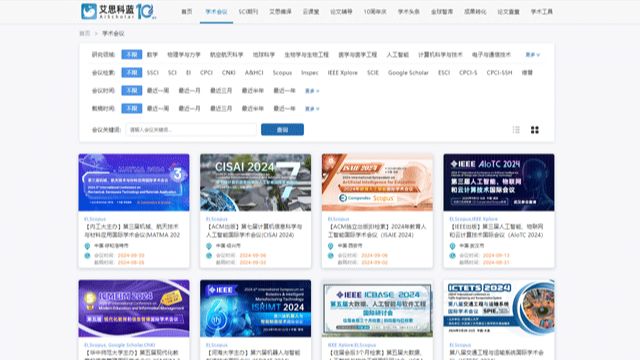Image resolution: width=640 pixels, height=360 pixels.
Task: Open 10周年庆 navigation tab
Action: point(375,12)
